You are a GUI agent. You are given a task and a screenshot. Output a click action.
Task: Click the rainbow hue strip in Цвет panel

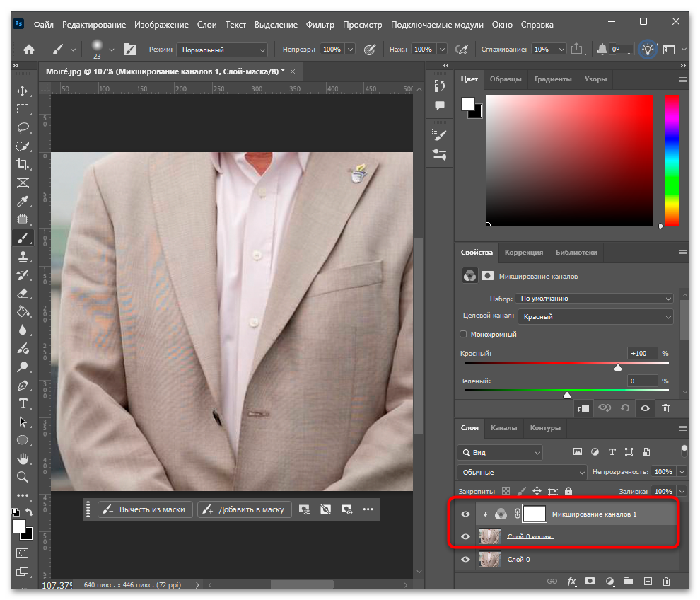coord(672,161)
